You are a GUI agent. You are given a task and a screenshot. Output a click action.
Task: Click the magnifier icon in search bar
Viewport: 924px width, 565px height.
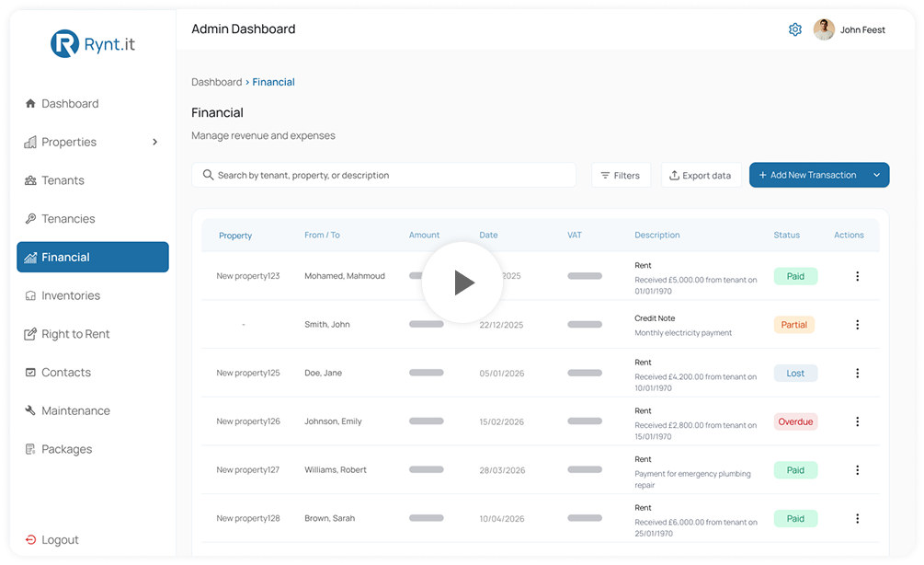[209, 175]
